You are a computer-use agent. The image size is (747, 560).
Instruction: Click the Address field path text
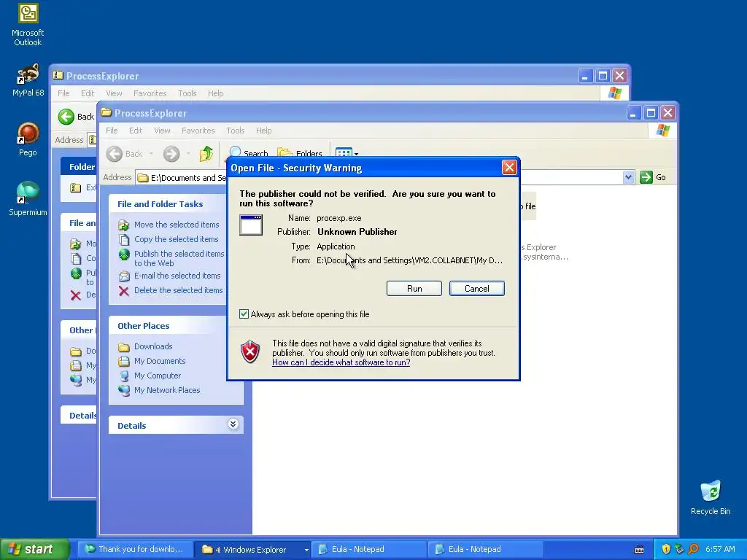coord(188,178)
